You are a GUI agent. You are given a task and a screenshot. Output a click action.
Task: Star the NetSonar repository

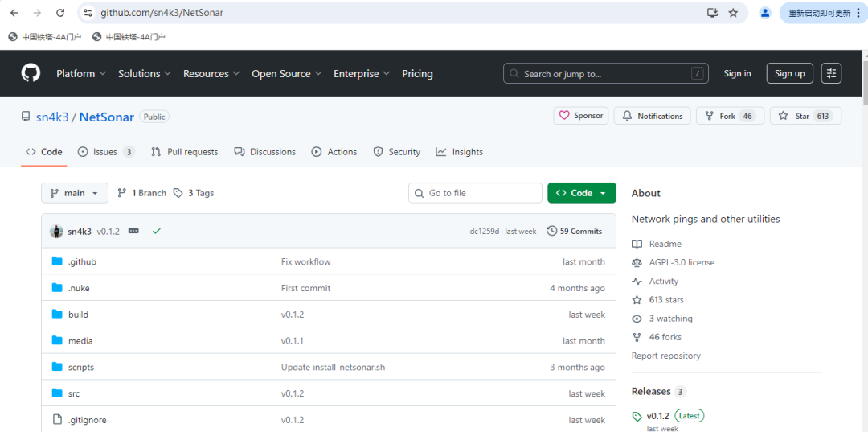[x=805, y=116]
